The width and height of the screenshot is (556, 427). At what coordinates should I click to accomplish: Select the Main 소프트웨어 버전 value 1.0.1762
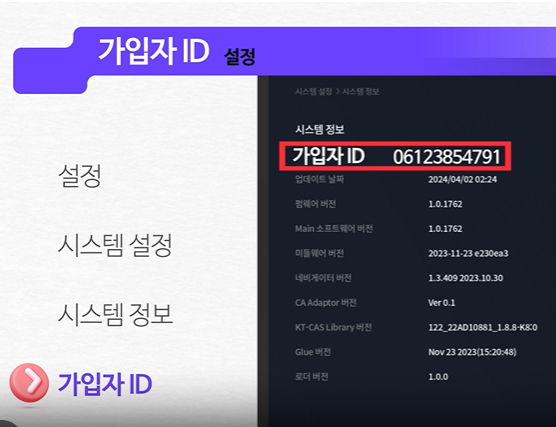[445, 229]
